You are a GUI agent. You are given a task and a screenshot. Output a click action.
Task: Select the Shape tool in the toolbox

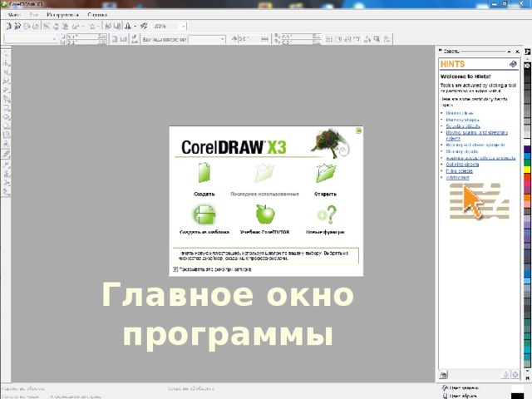pyautogui.click(x=6, y=63)
